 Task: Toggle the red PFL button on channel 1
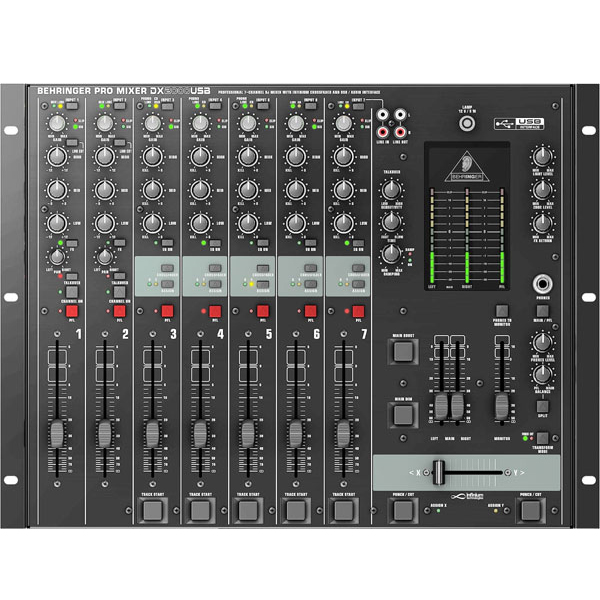tap(72, 311)
